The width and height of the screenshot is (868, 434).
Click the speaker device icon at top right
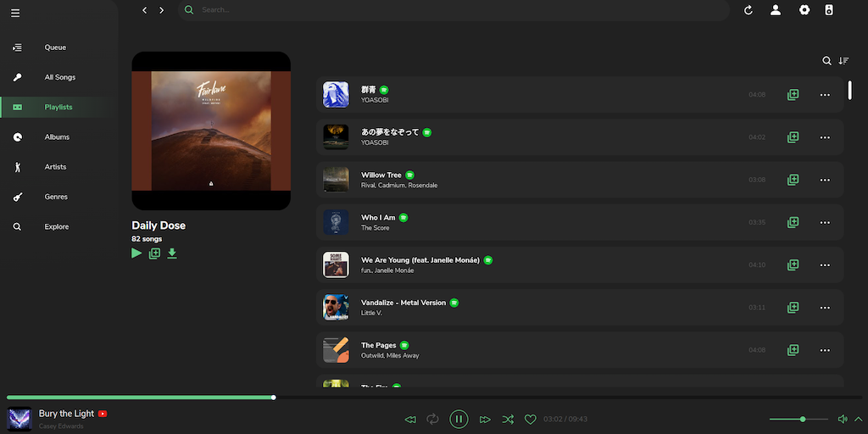click(x=829, y=10)
